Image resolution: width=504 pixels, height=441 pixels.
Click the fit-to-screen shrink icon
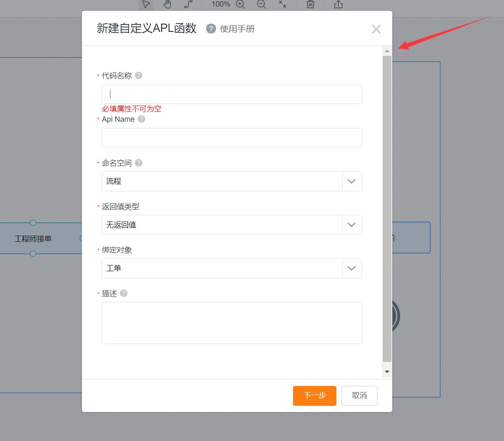tap(283, 4)
